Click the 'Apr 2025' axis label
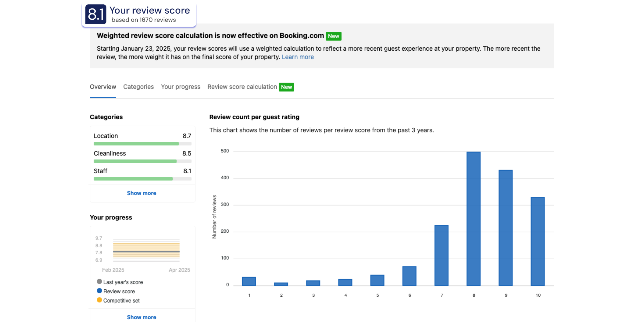Viewport: 644px width, 322px height. (179, 270)
